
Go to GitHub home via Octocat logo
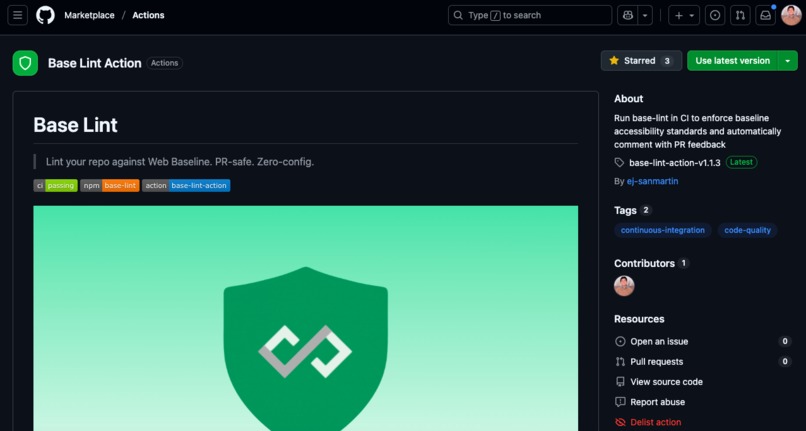click(45, 15)
